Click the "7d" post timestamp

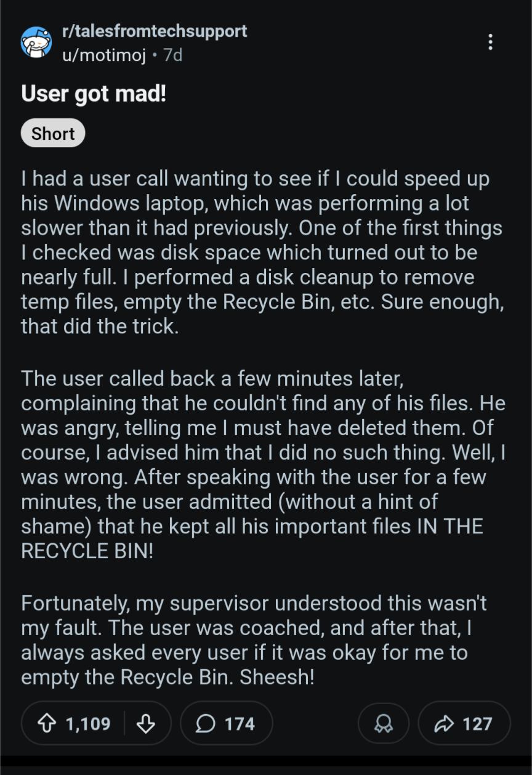tap(173, 55)
